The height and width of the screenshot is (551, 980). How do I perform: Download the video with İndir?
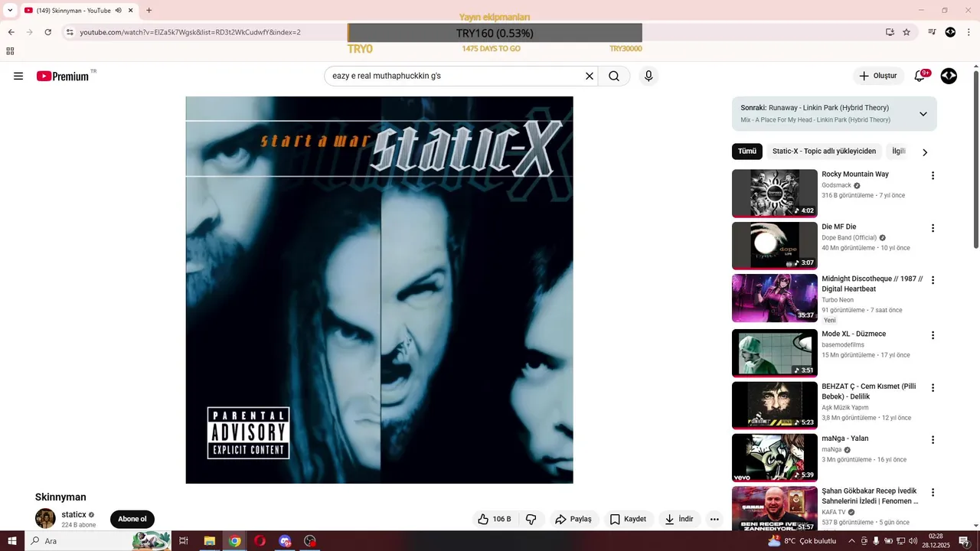tap(679, 519)
